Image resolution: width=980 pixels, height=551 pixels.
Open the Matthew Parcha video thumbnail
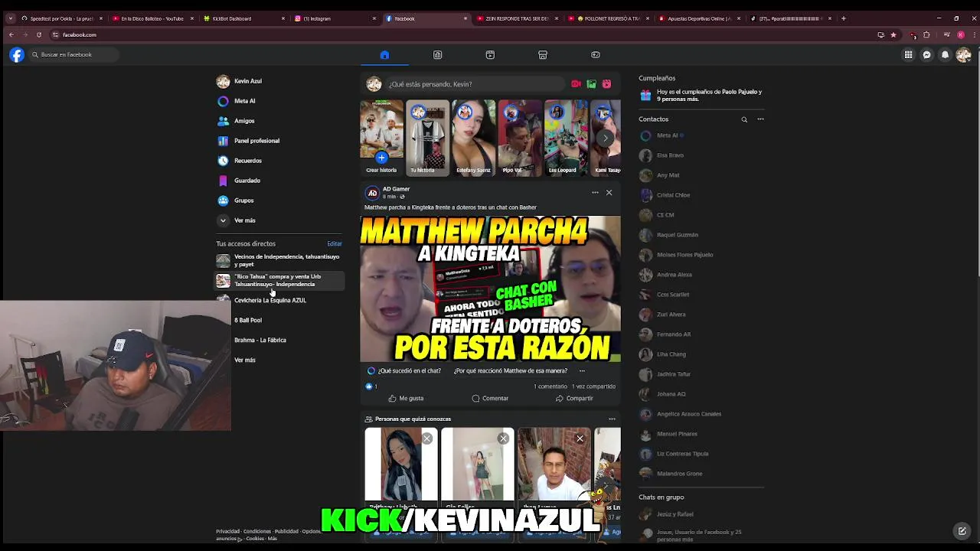490,289
